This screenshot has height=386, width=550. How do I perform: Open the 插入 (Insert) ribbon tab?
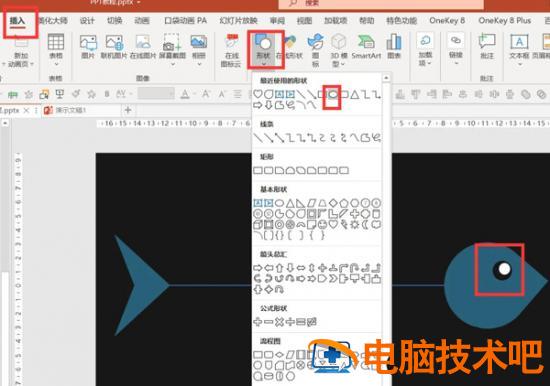point(18,21)
